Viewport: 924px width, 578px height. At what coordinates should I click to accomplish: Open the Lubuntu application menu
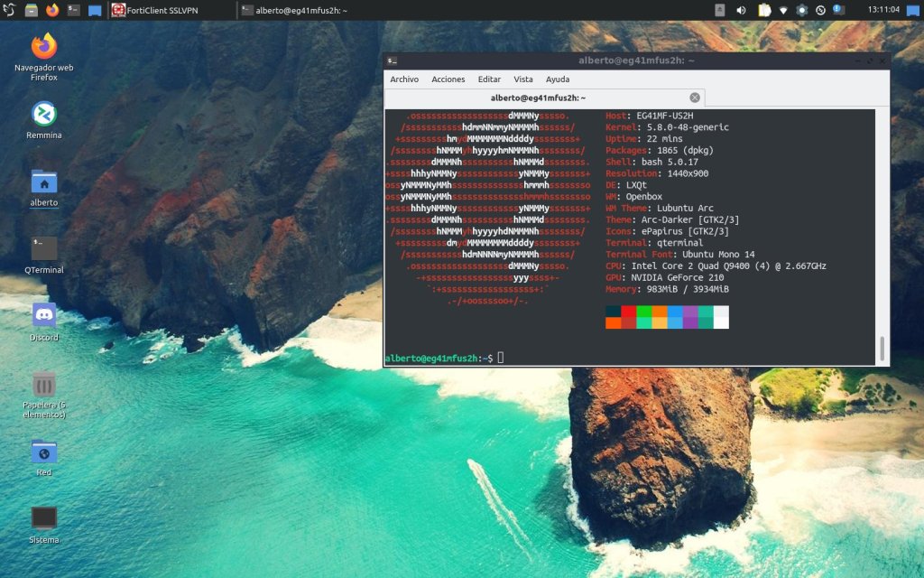point(10,10)
